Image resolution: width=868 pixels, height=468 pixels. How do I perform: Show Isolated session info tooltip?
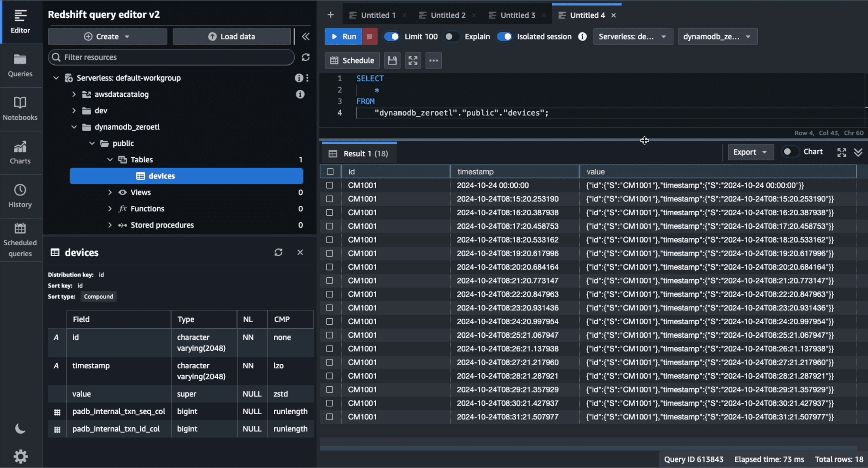(582, 36)
